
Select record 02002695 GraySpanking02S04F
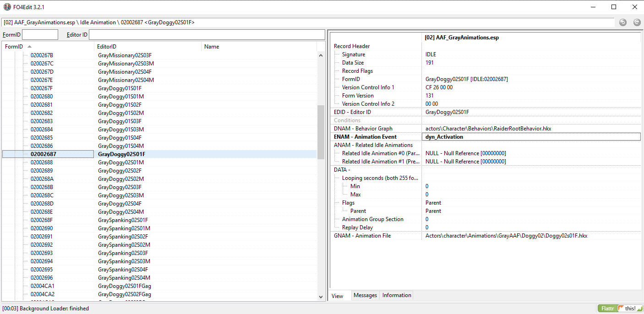pyautogui.click(x=159, y=270)
